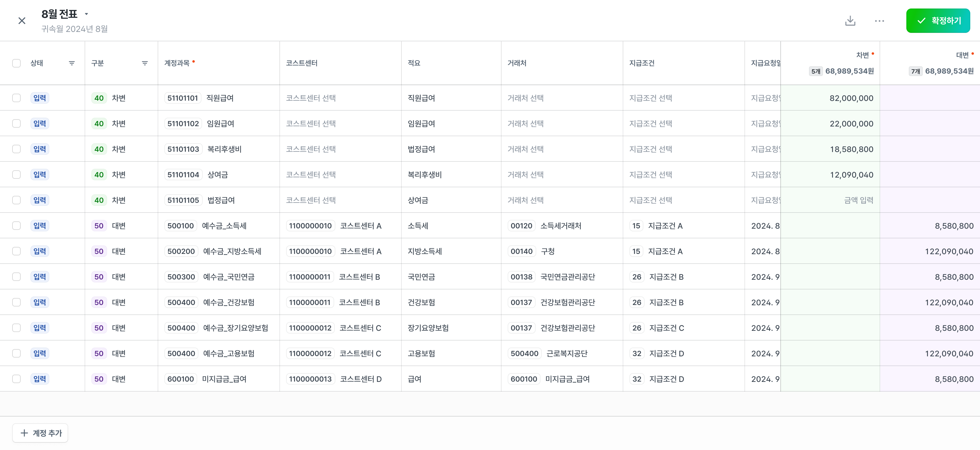Click the 51101103 account code tag
This screenshot has width=980, height=450.
(x=183, y=149)
